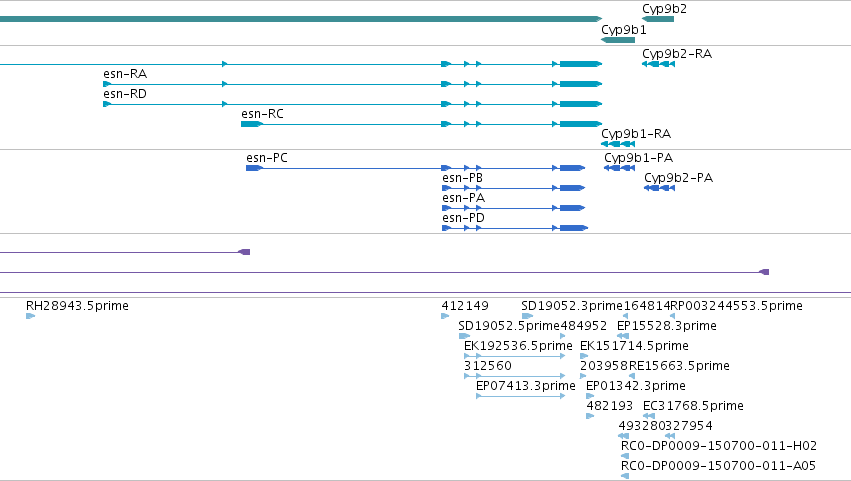Screen dimensions: 851x481
Task: Click the RC0-DP0009-150700-011-A05 label
Action: point(718,466)
